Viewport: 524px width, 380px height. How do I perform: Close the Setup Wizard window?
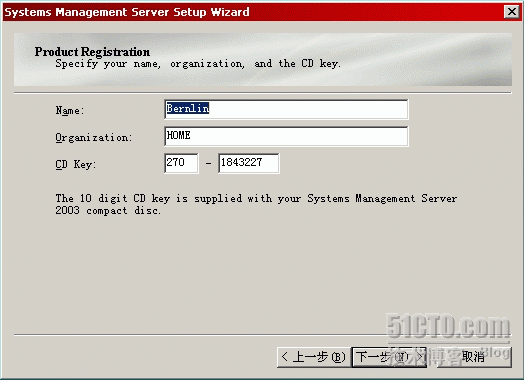click(x=512, y=12)
